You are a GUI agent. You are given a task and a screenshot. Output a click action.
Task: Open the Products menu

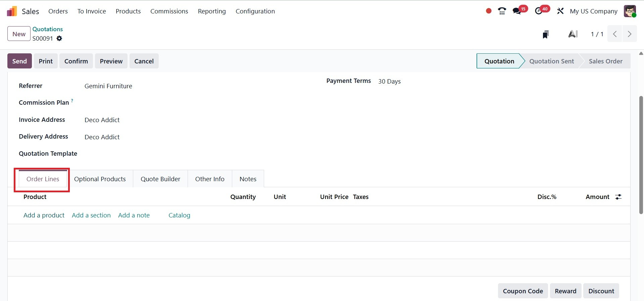128,11
